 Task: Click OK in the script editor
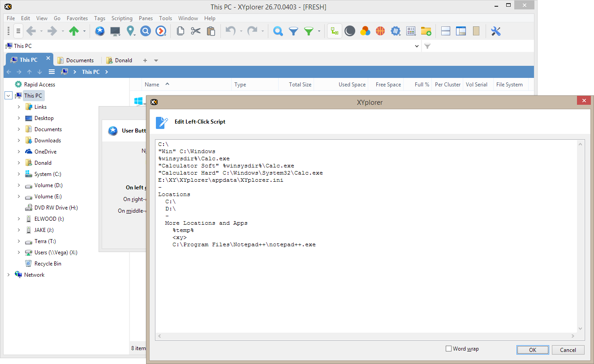tap(532, 350)
